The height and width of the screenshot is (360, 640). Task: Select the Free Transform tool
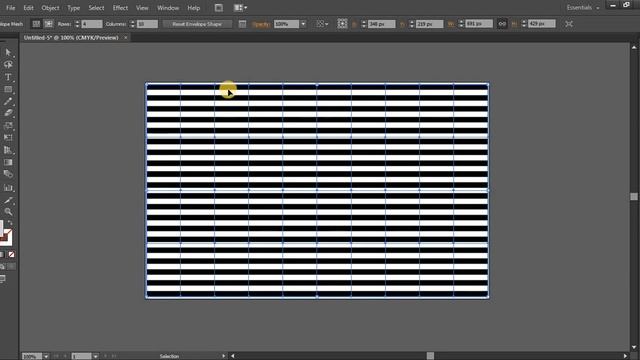coord(8,138)
